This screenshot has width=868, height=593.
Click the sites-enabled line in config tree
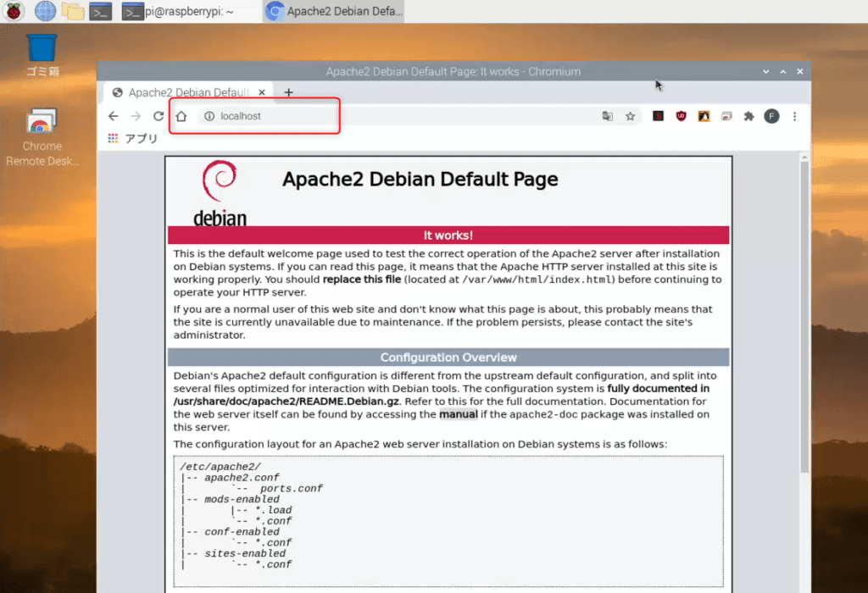[245, 553]
